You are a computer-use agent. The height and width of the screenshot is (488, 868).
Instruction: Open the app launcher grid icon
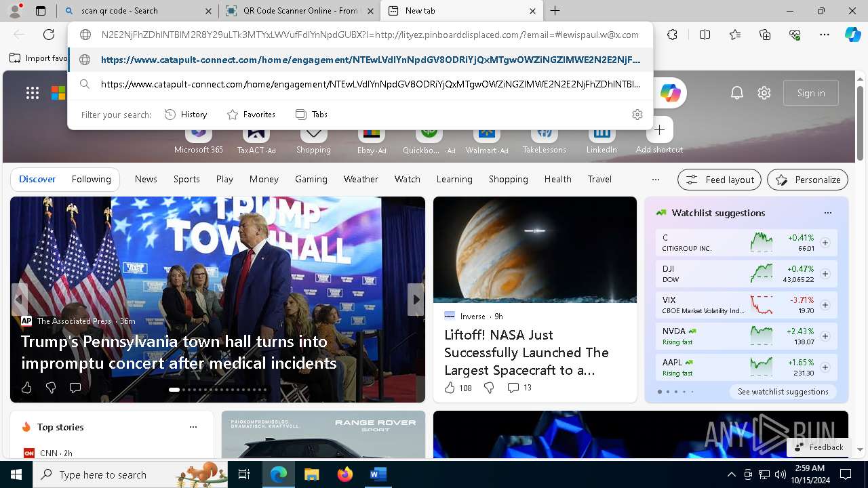[x=32, y=93]
